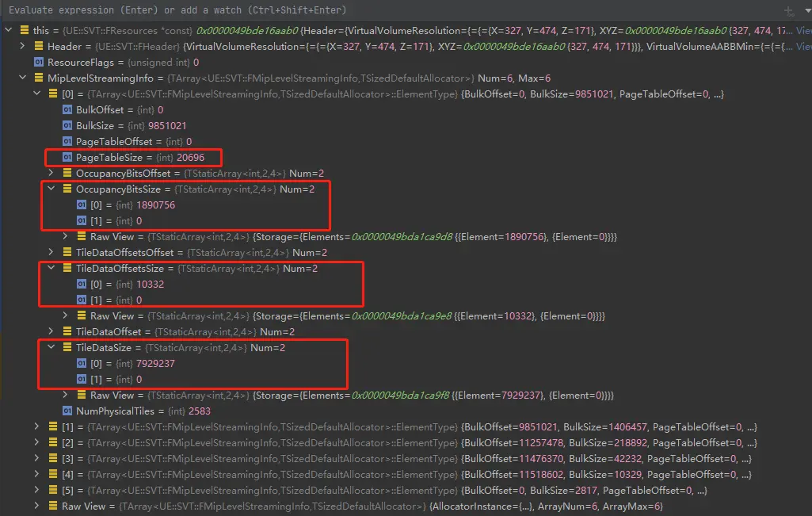Select the ResourceFlags primitive icon
This screenshot has width=812, height=516.
(x=38, y=62)
